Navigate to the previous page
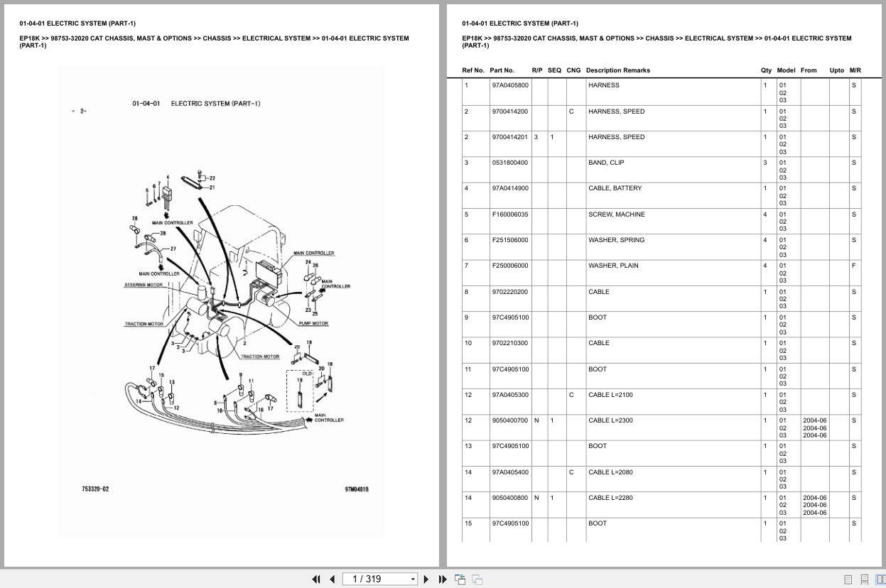The height and width of the screenshot is (588, 886). tap(332, 579)
